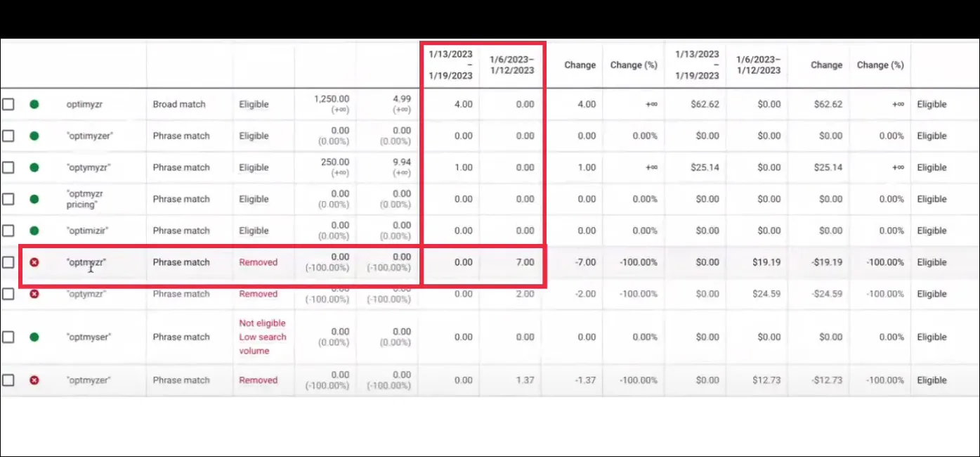
Task: Click green status dot for "optimizir" keyword
Action: point(34,231)
